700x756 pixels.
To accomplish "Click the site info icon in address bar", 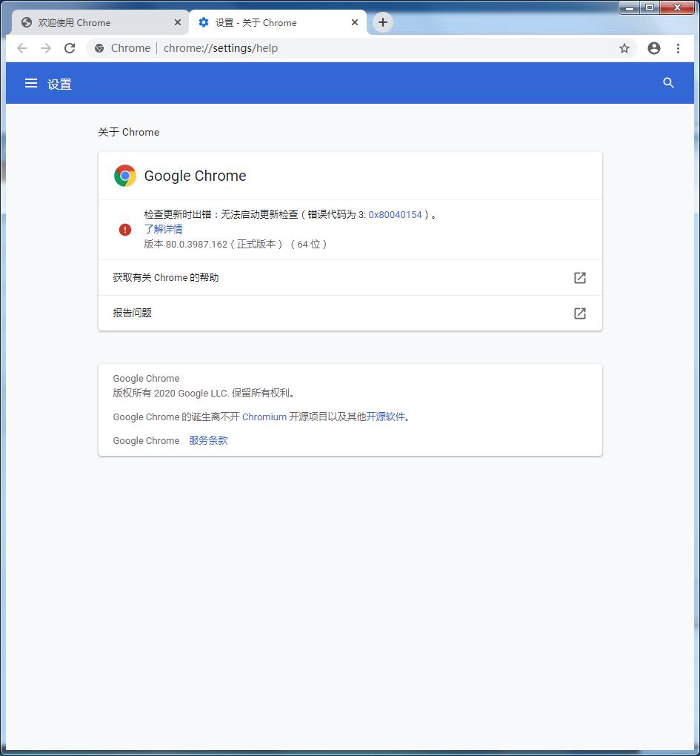I will click(x=99, y=48).
